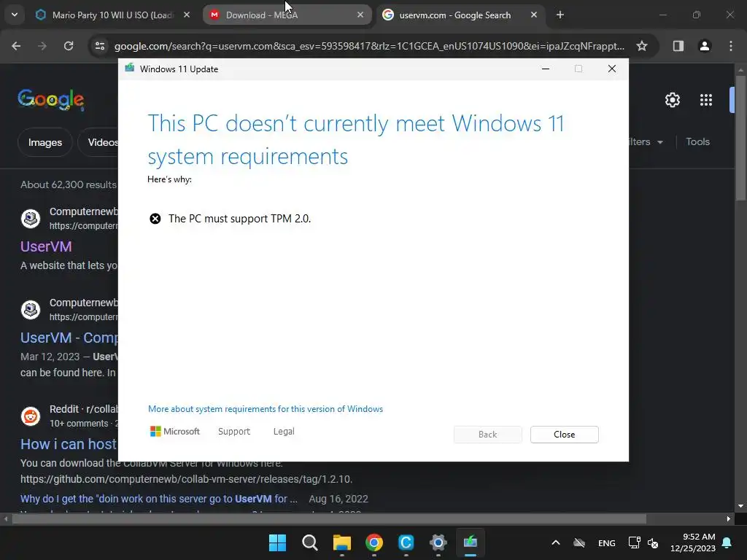Open 'How i can host' Reddit result
This screenshot has height=560, width=747.
pyautogui.click(x=69, y=444)
